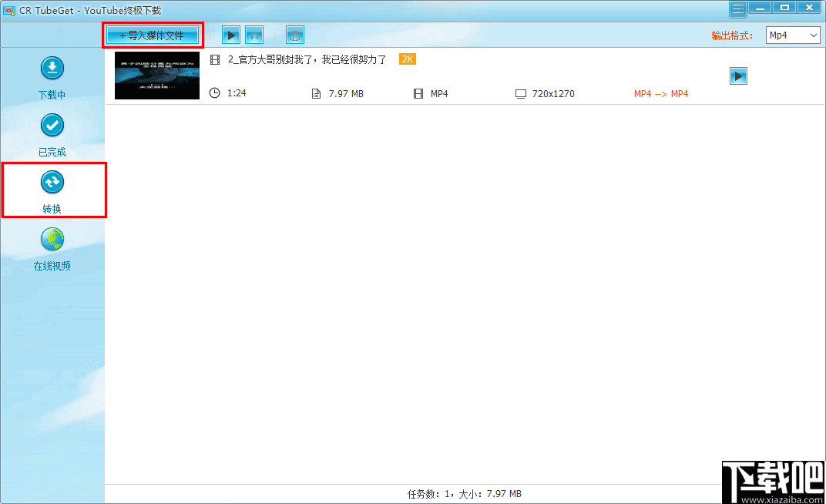The image size is (826, 504).
Task: Pause conversions using toolbar pause button
Action: point(254,35)
